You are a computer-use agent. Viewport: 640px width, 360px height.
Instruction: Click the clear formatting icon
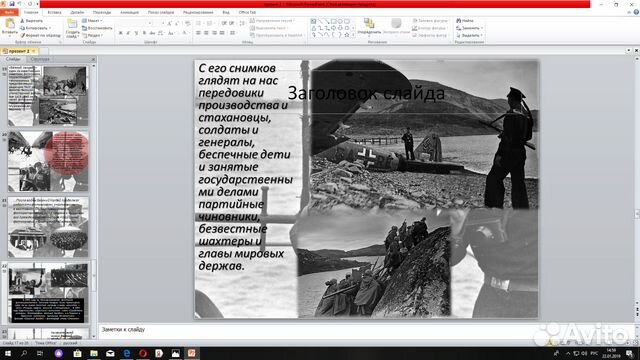coord(187,24)
